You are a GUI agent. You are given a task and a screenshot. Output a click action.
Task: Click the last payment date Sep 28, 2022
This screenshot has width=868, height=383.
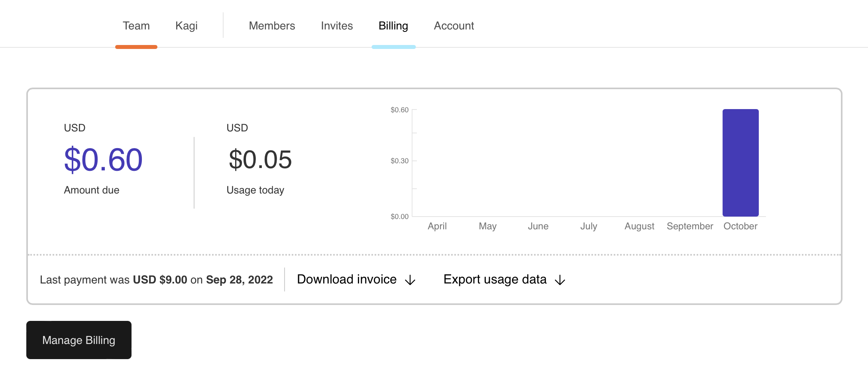239,280
